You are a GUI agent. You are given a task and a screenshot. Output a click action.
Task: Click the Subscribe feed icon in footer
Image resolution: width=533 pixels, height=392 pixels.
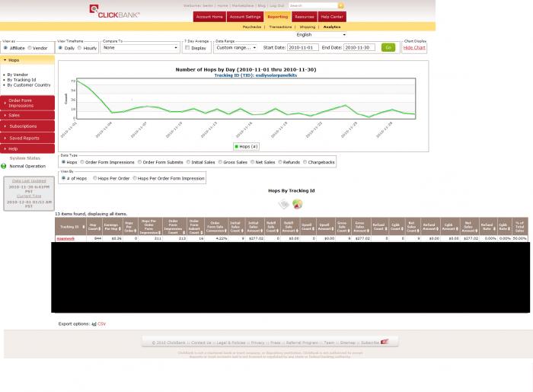pyautogui.click(x=385, y=342)
